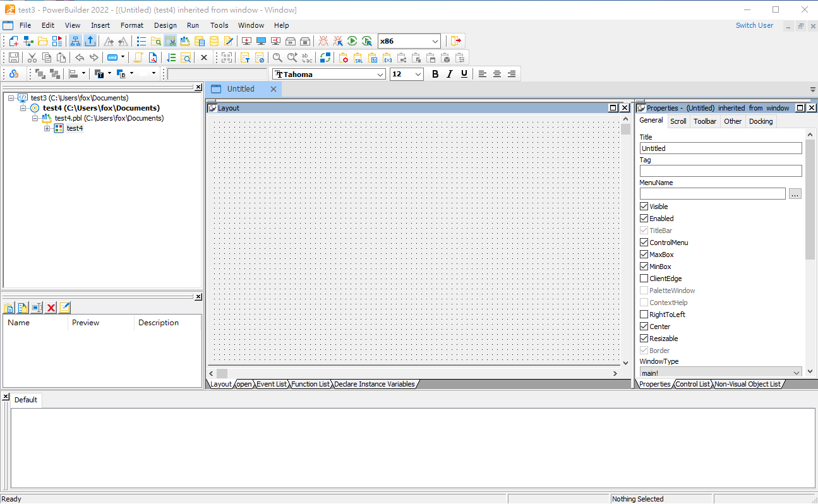Open the Control List tab

pyautogui.click(x=692, y=384)
